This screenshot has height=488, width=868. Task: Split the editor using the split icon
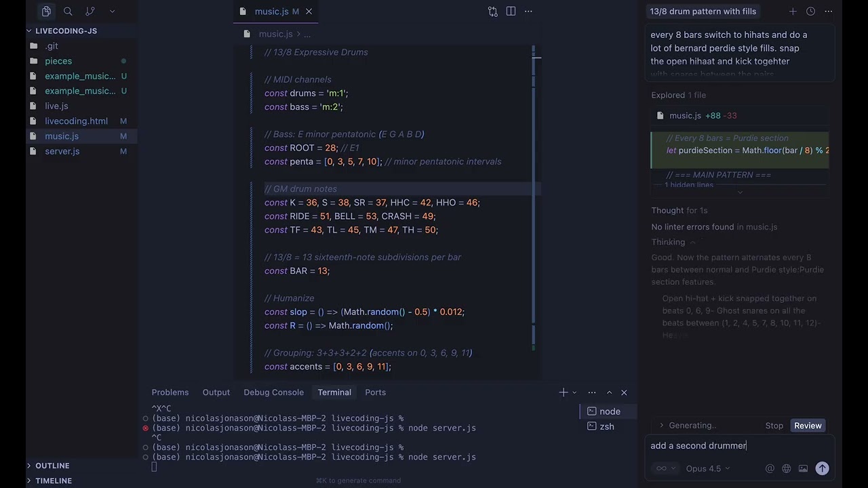point(511,12)
